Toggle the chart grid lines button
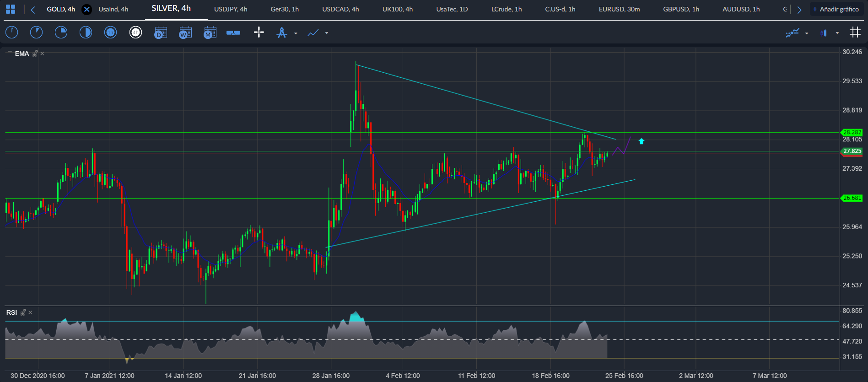Screen dimensions: 868x382 [x=855, y=32]
